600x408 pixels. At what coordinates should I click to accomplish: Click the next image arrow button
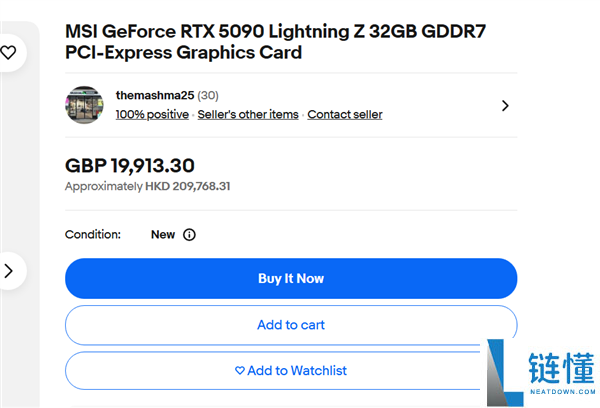pyautogui.click(x=8, y=271)
